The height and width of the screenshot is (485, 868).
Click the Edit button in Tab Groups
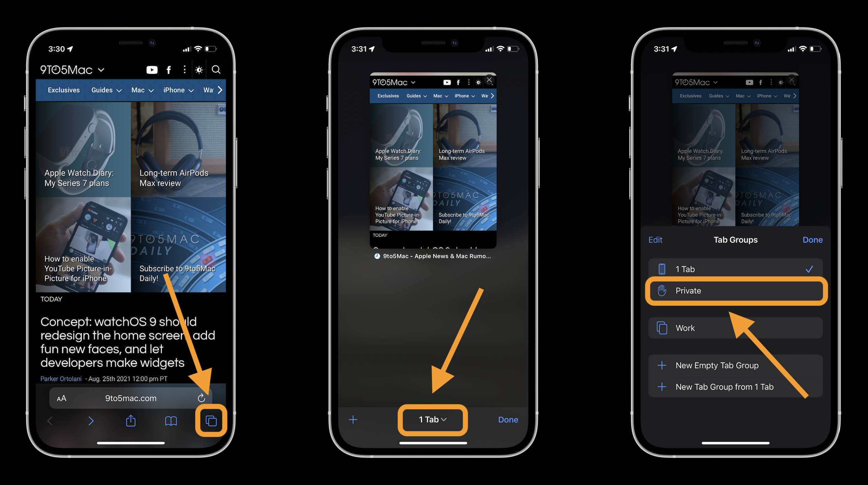pos(656,240)
